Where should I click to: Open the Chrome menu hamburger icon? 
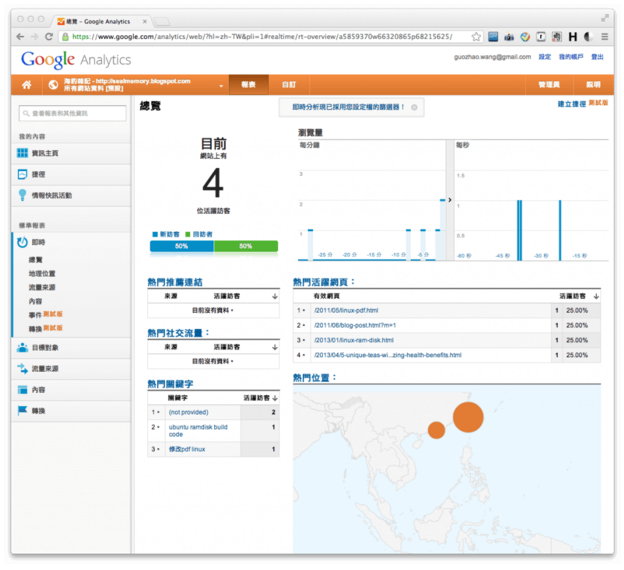[x=604, y=37]
